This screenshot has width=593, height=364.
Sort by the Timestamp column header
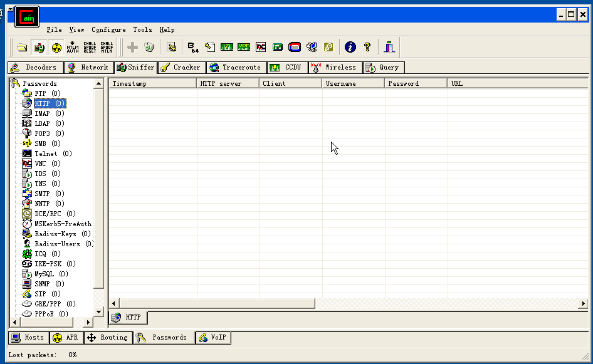[153, 83]
